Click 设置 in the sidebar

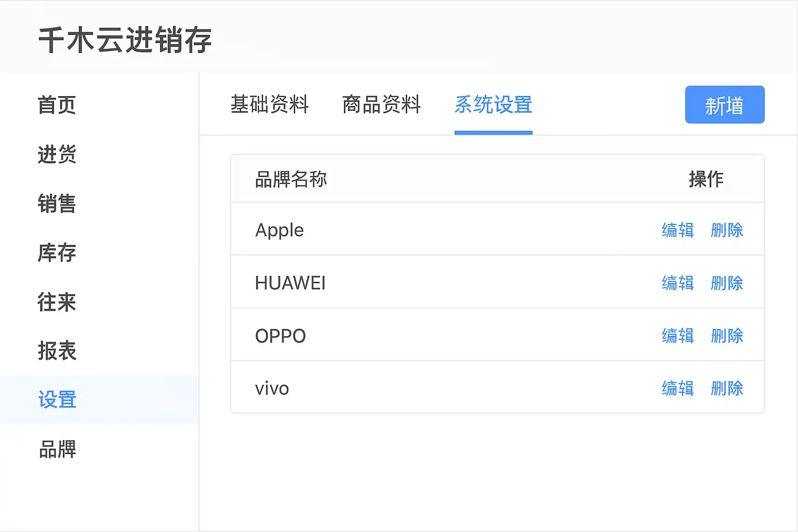[x=57, y=400]
